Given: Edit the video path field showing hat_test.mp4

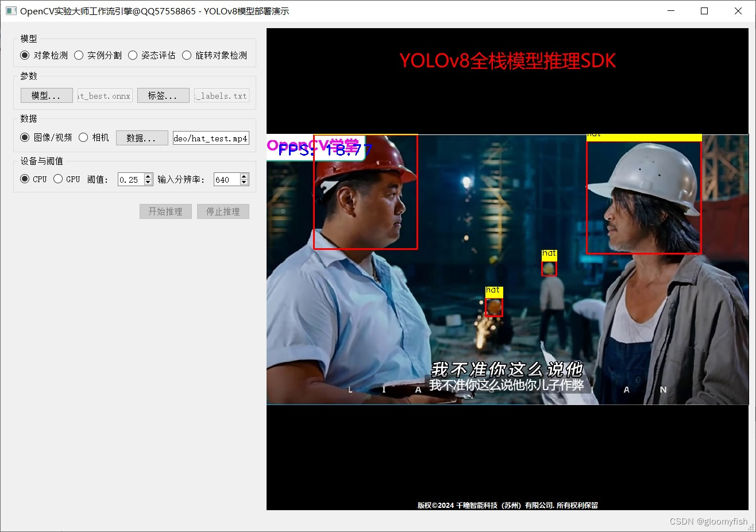Looking at the screenshot, I should tap(210, 138).
